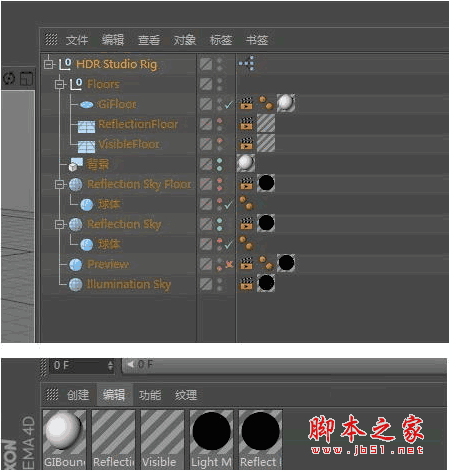Toggle visibility dots for 背景

(220, 164)
